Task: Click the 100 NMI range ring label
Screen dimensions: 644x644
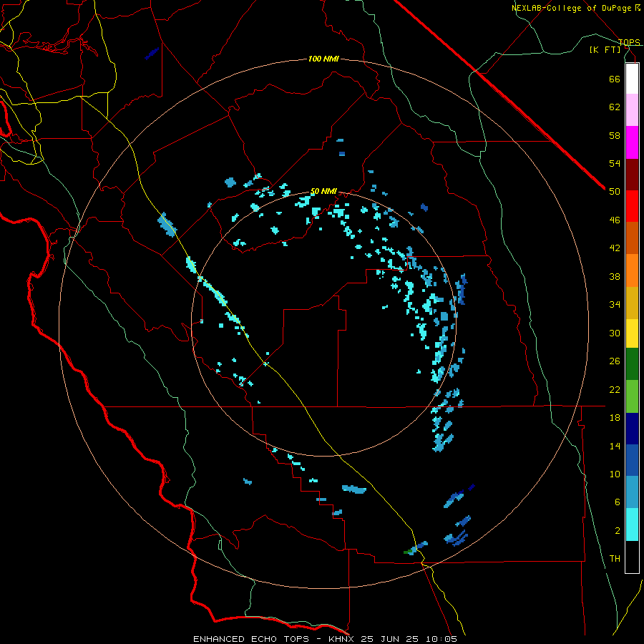Action: pos(323,59)
